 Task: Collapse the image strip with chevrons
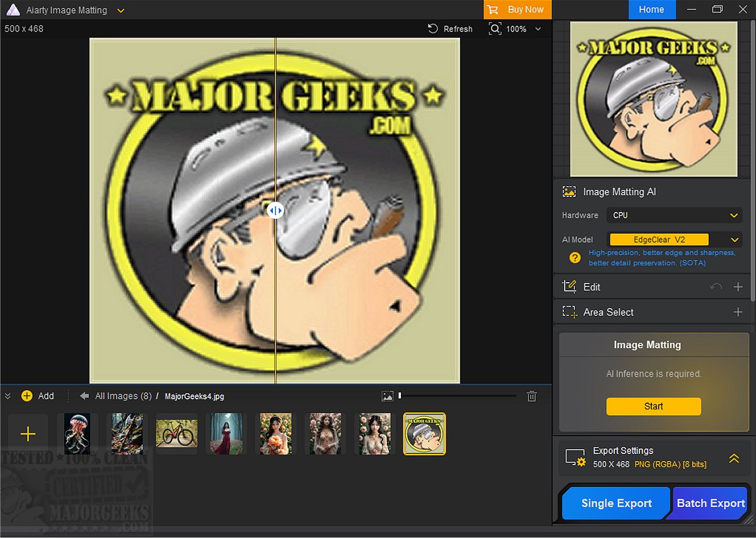tap(8, 396)
